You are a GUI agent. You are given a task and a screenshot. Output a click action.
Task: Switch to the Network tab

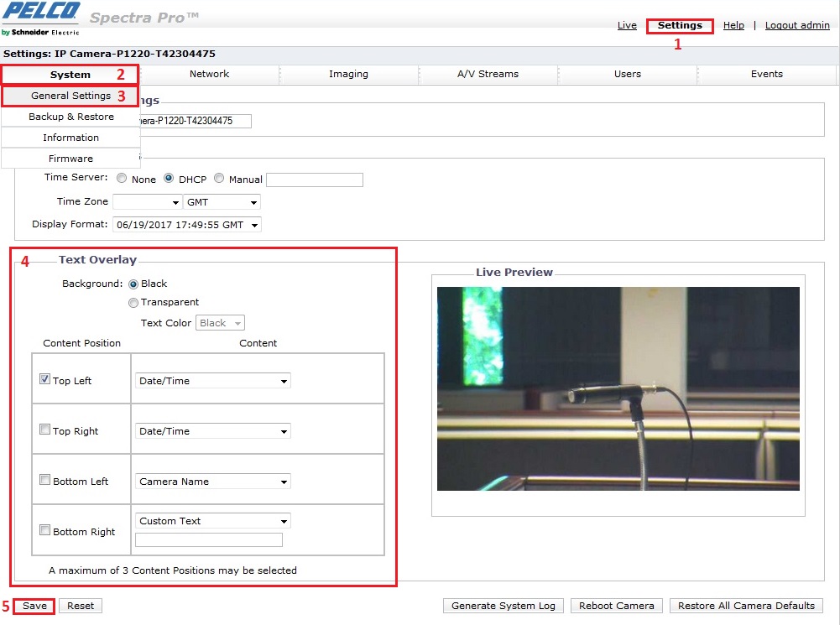coord(209,74)
